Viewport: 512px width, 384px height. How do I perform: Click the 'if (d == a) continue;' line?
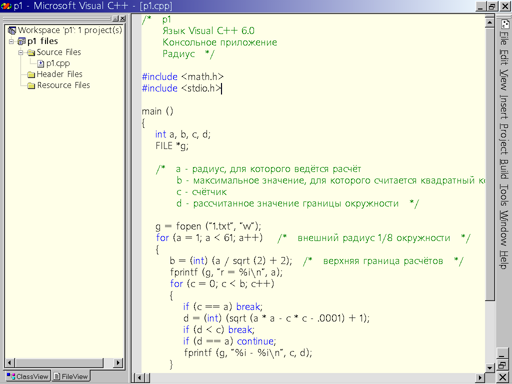click(x=229, y=341)
